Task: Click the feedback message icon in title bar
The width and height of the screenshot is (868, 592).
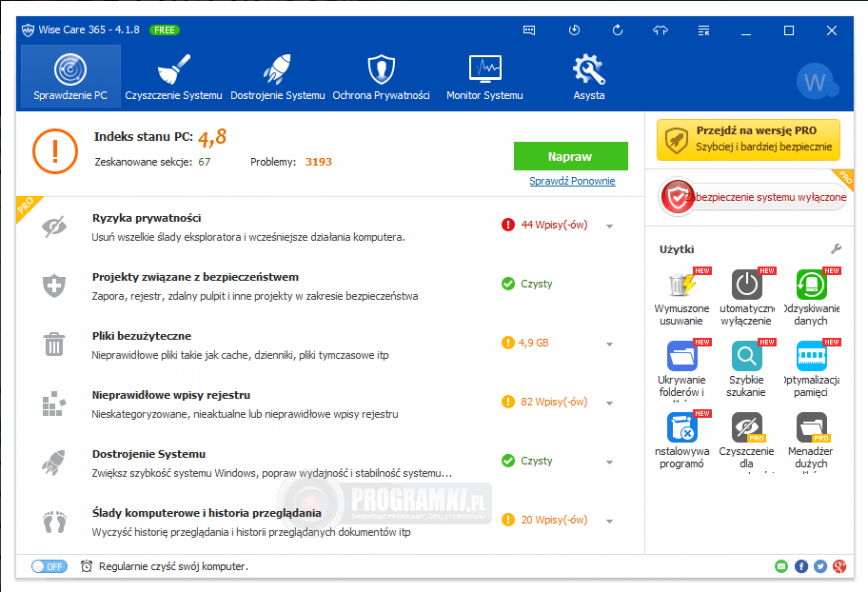Action: 529,30
